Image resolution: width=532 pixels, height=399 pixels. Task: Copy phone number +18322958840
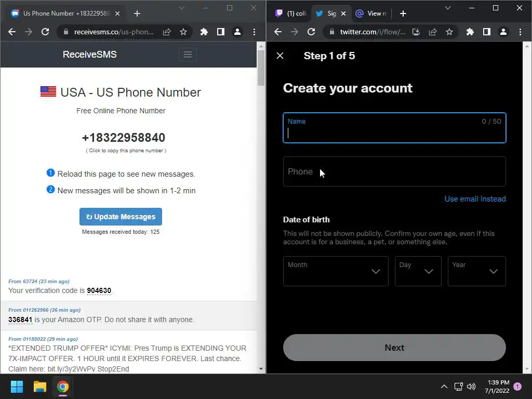pyautogui.click(x=124, y=137)
